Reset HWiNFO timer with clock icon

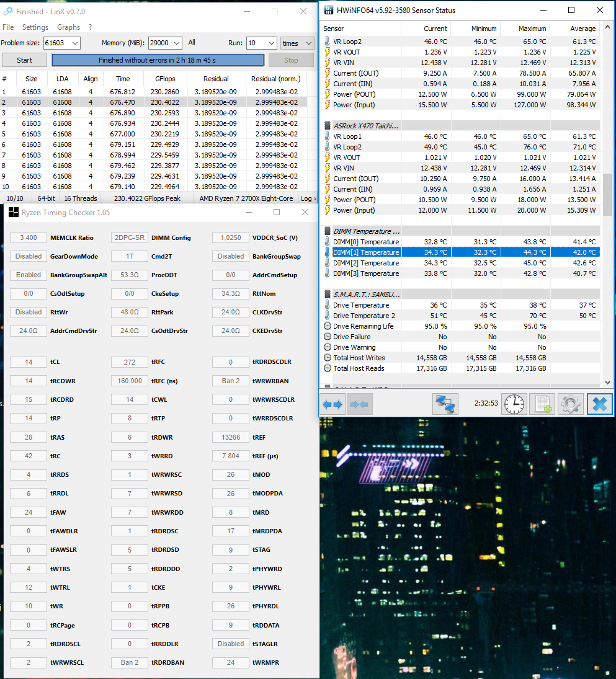pyautogui.click(x=514, y=404)
